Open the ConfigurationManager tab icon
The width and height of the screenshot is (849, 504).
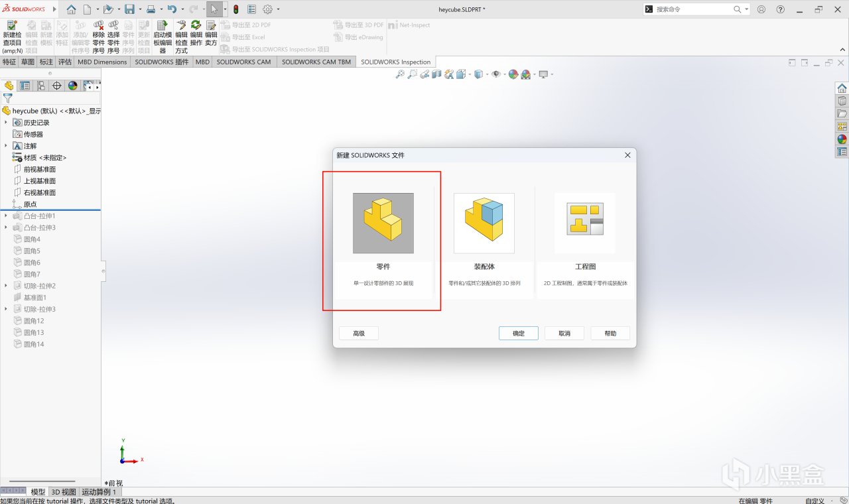point(40,86)
